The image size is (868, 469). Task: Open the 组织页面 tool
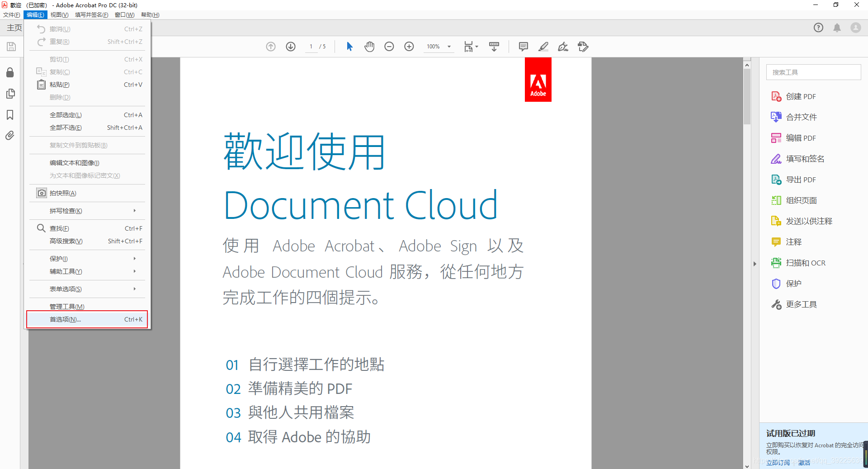(x=794, y=200)
